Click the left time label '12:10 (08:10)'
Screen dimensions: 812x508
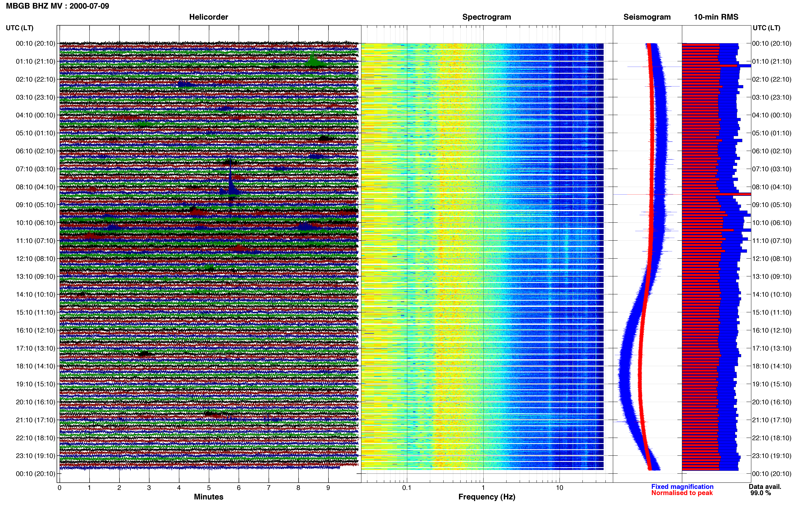tap(36, 259)
